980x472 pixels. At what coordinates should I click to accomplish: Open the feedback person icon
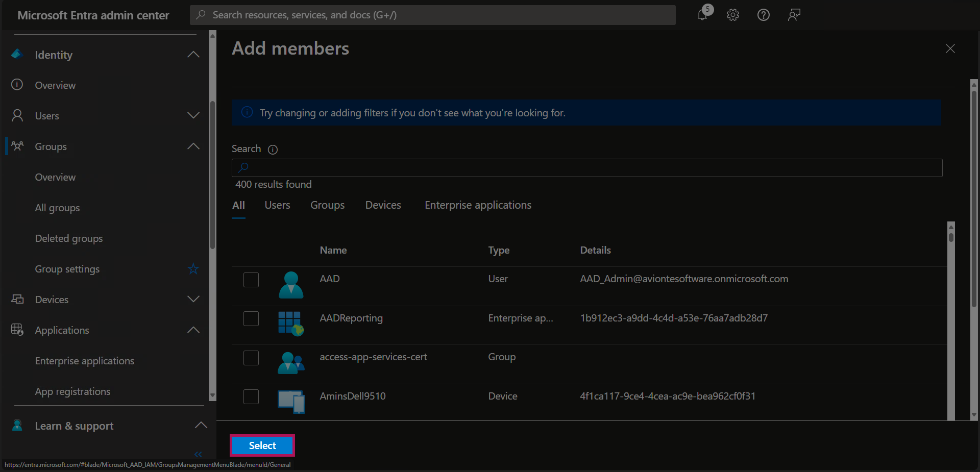pos(794,15)
